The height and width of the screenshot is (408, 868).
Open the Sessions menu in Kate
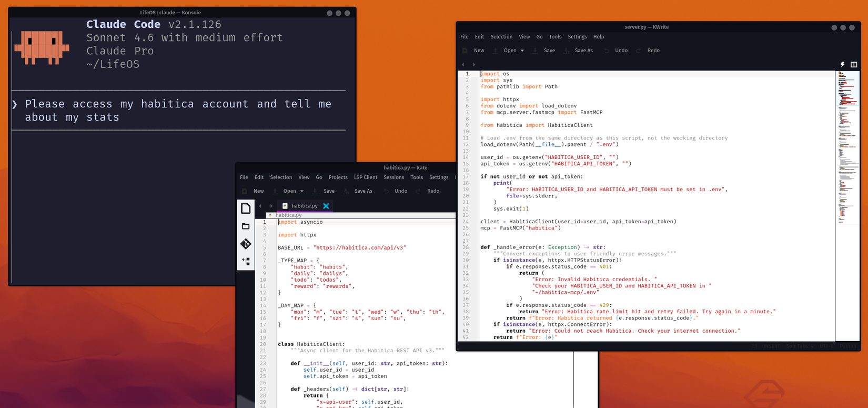click(x=394, y=177)
